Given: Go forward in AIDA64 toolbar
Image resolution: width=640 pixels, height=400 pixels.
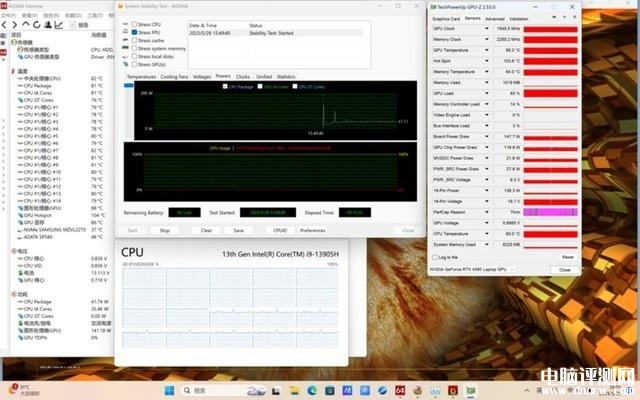Looking at the screenshot, I should pyautogui.click(x=14, y=25).
